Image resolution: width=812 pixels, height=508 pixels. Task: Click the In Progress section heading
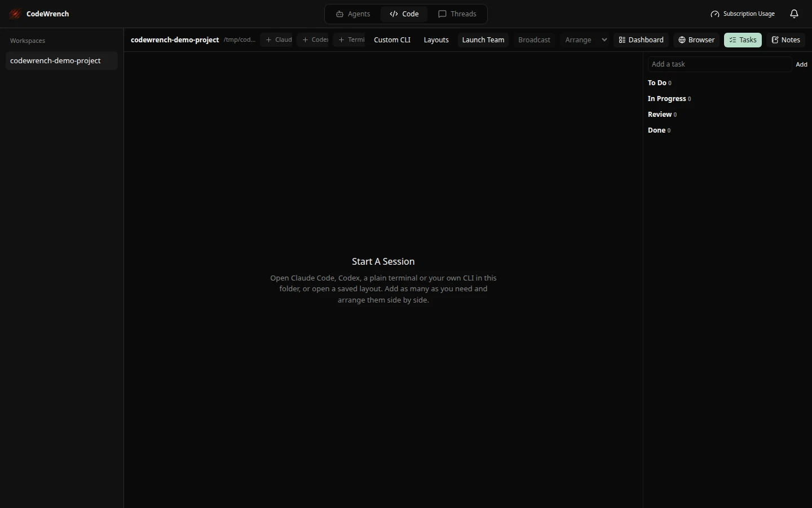667,99
